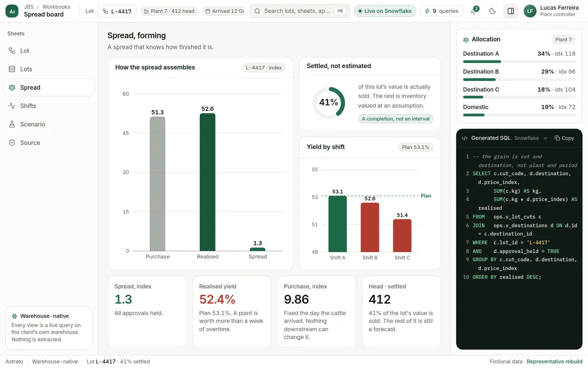Click the search lots input field
The image size is (588, 368).
click(300, 11)
